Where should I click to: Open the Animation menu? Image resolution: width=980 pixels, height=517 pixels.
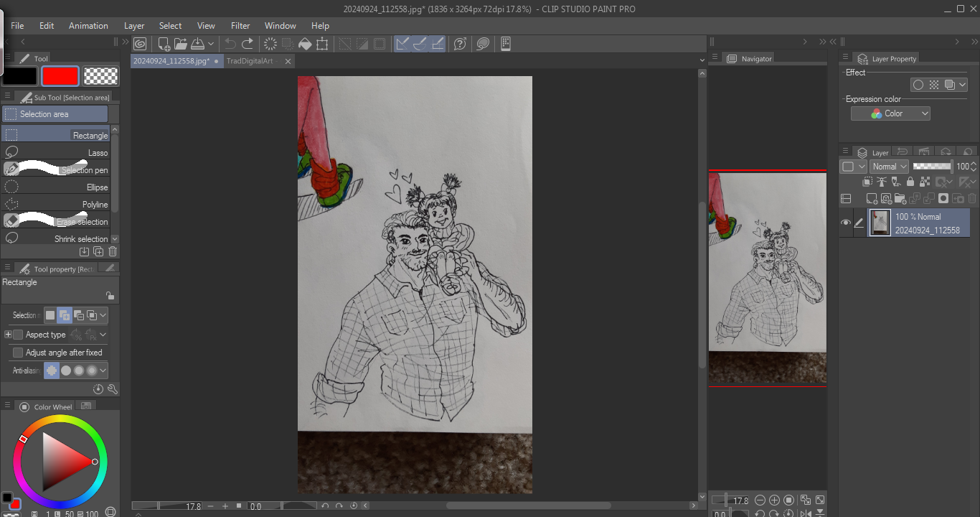point(88,26)
